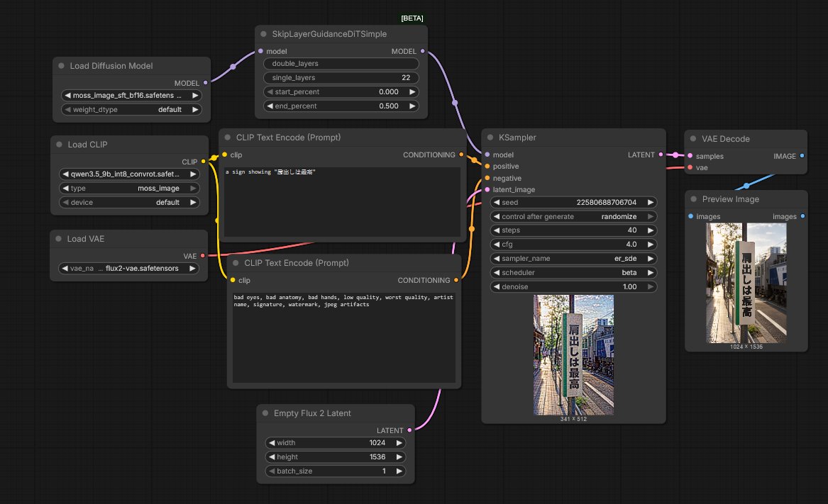Viewport: 828px width, 504px height.
Task: Click the KSampler latent_image input socket
Action: 487,190
